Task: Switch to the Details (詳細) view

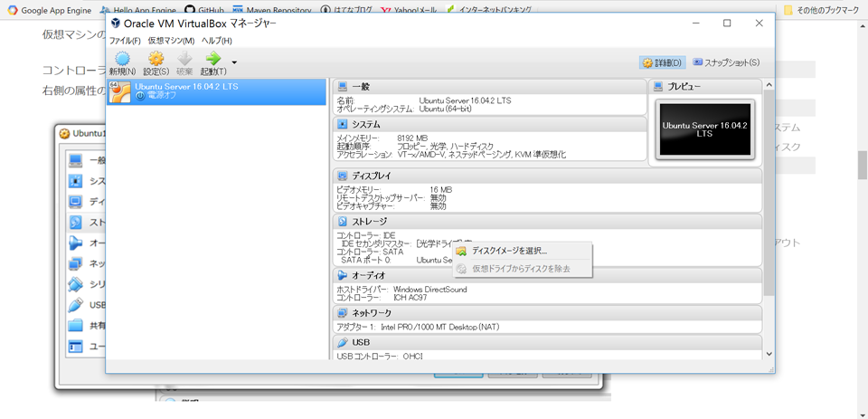Action: [x=663, y=63]
